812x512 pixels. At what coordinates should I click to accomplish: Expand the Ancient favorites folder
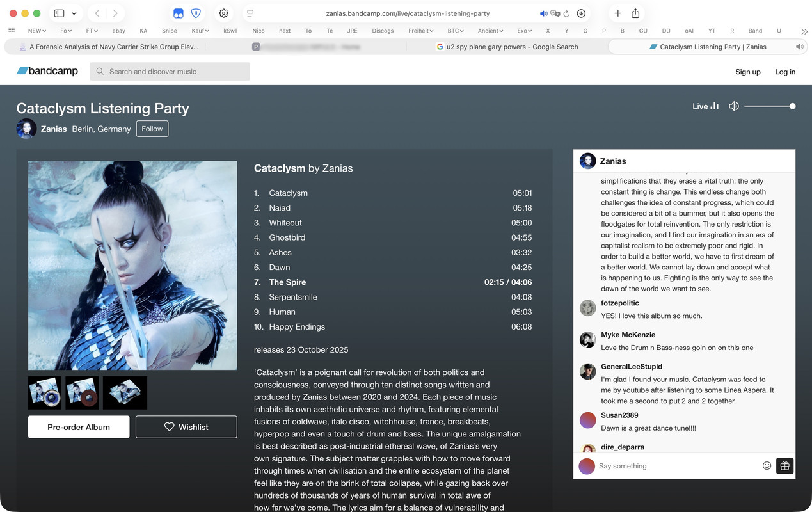click(490, 31)
